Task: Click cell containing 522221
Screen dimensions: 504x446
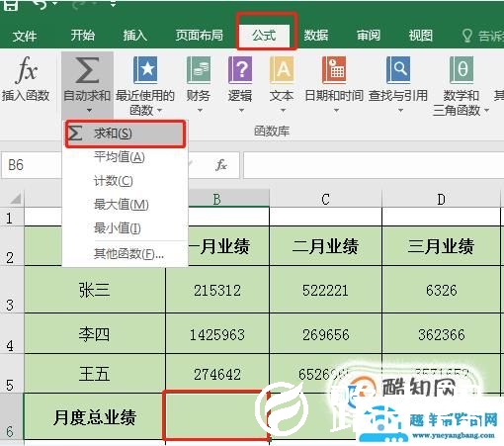Action: (x=325, y=290)
